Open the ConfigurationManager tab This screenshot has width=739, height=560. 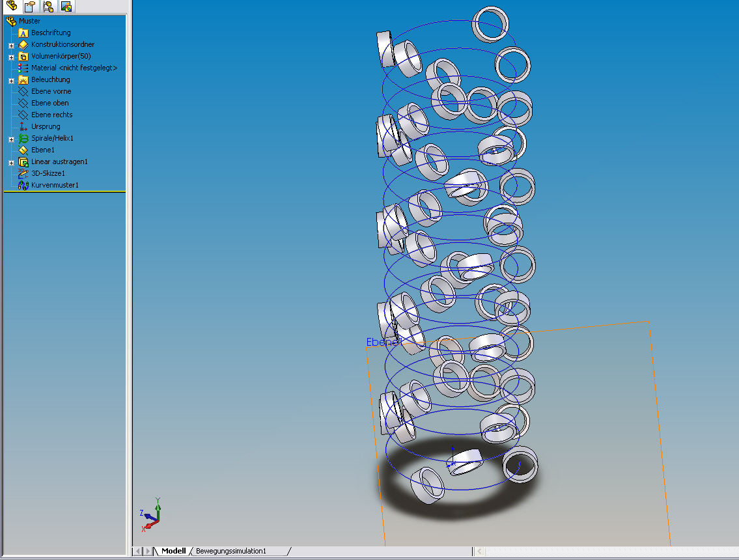[48, 6]
